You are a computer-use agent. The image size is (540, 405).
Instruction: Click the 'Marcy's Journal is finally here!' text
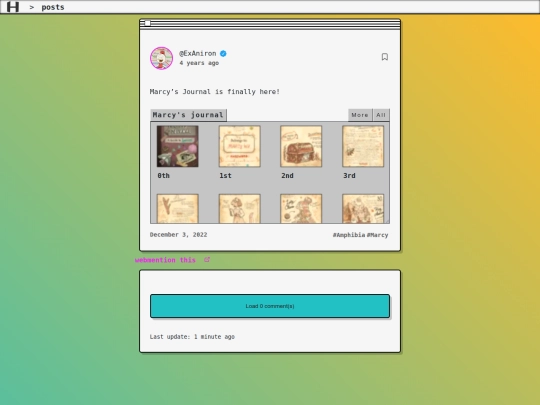215,92
